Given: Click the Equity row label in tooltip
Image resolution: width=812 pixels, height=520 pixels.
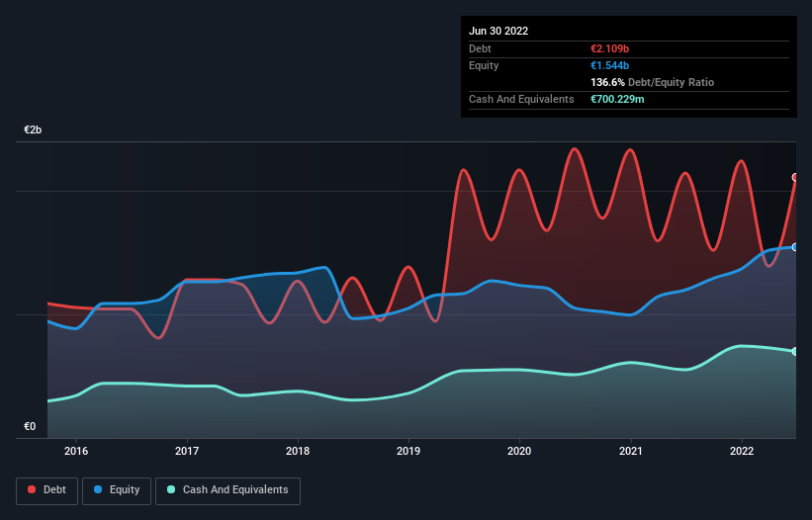Looking at the screenshot, I should coord(484,65).
